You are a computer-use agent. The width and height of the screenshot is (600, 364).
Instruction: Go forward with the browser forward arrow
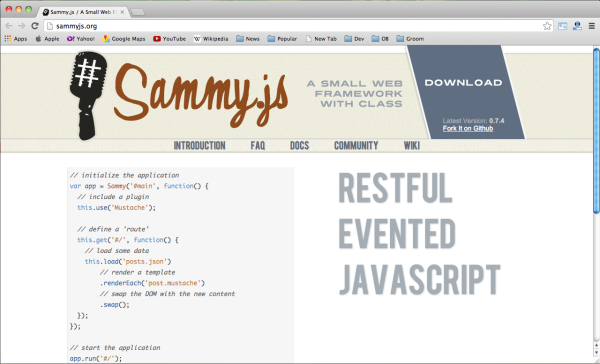(x=21, y=26)
